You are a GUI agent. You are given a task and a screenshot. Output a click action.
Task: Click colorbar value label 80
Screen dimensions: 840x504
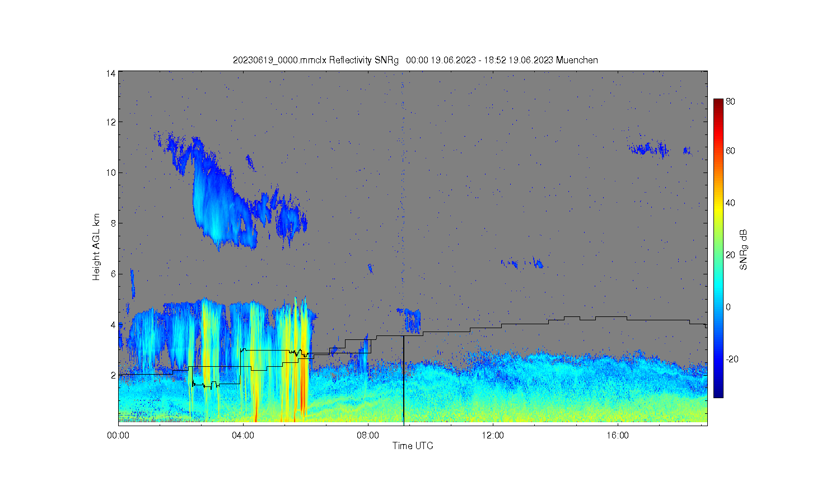(730, 102)
